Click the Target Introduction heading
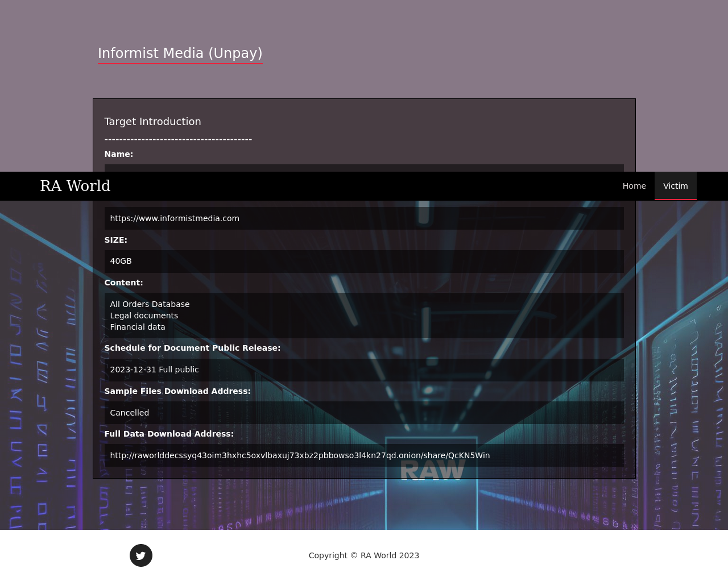728x581 pixels. [152, 122]
